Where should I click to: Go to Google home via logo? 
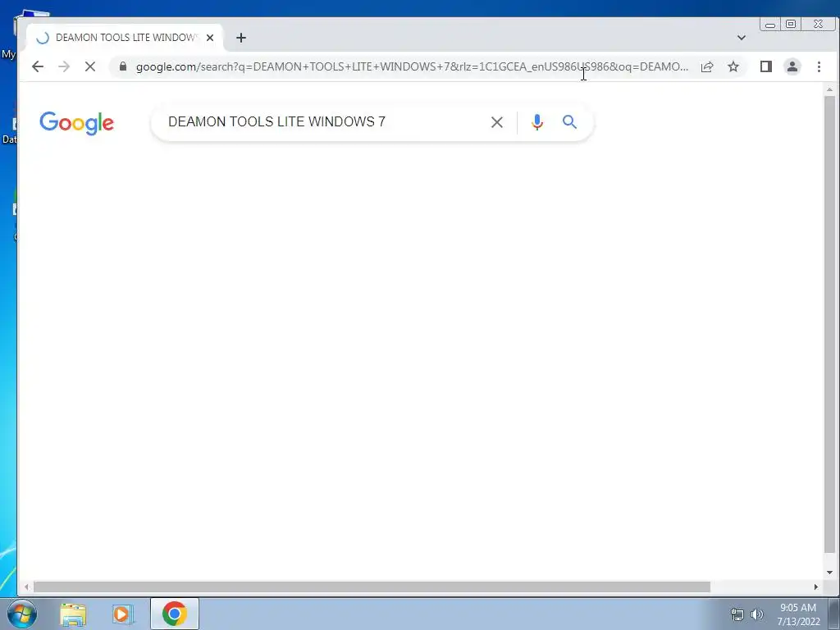tap(76, 123)
